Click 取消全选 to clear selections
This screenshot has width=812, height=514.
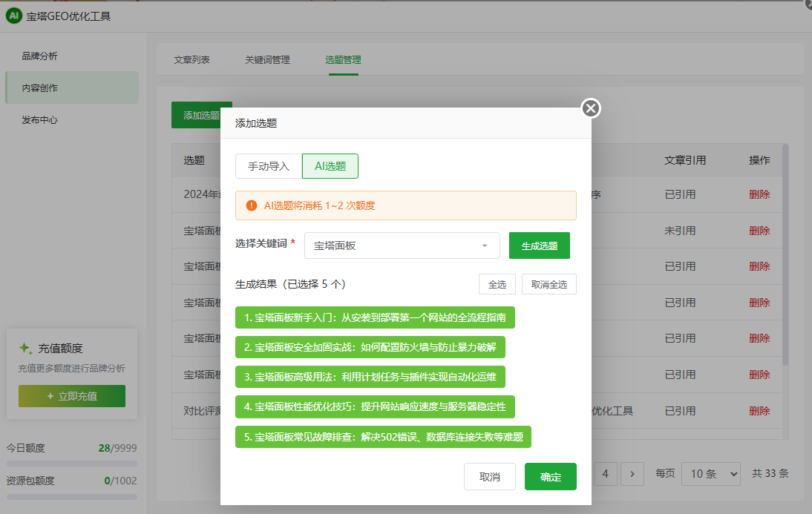549,284
